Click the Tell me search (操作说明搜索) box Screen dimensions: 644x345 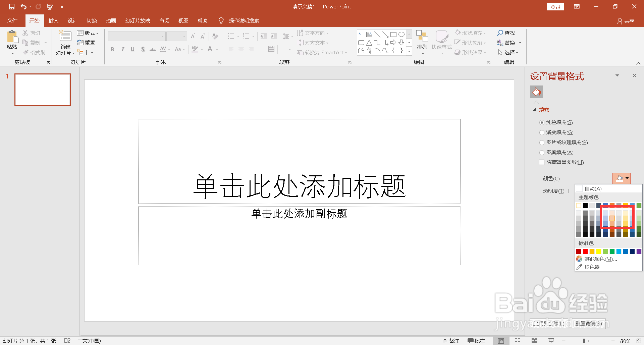tap(244, 20)
